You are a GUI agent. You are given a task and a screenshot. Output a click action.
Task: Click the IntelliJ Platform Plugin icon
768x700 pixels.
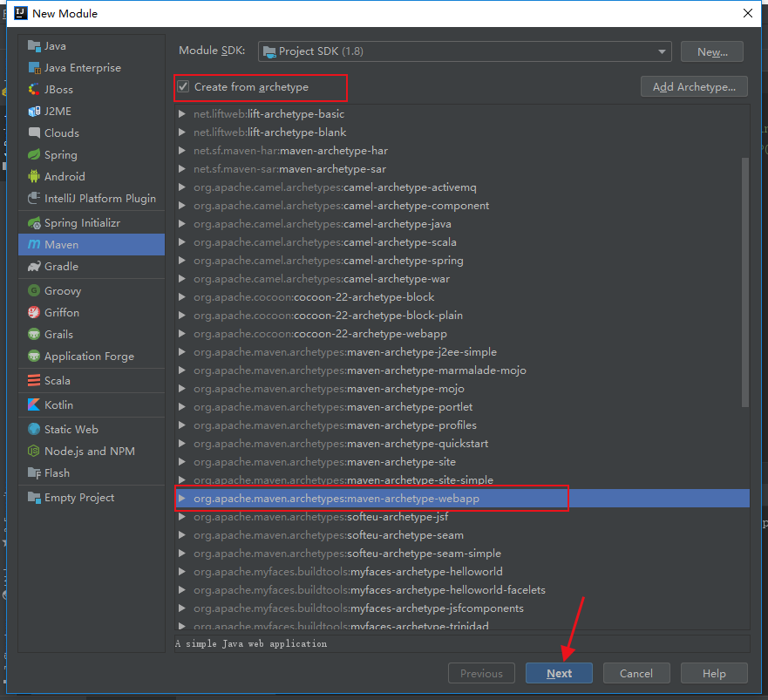[x=34, y=199]
